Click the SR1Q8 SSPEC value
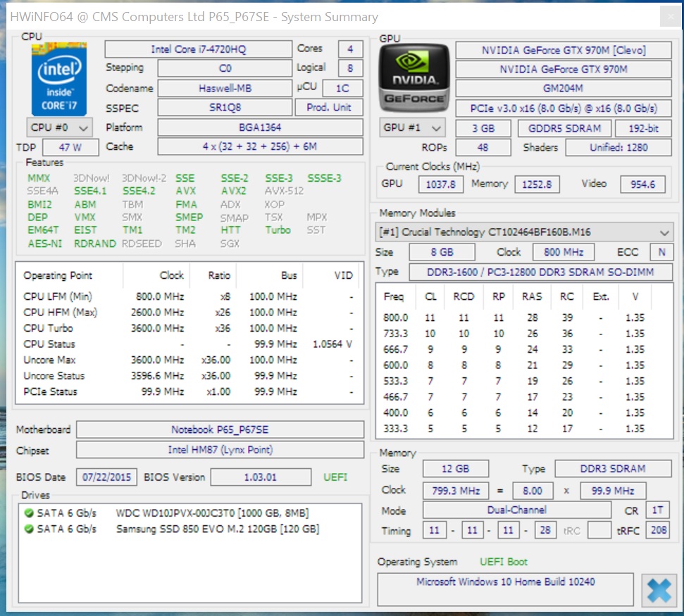Screen dimensions: 684x616 tap(225, 107)
